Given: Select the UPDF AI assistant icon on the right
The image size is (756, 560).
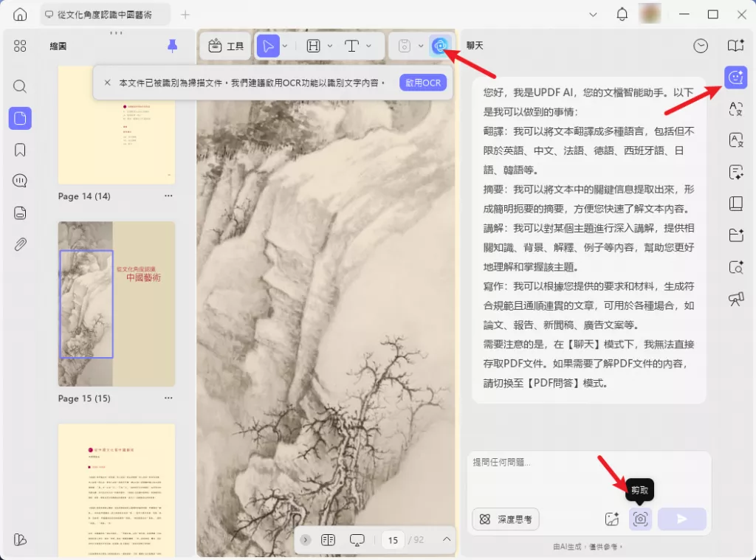Looking at the screenshot, I should tap(735, 77).
